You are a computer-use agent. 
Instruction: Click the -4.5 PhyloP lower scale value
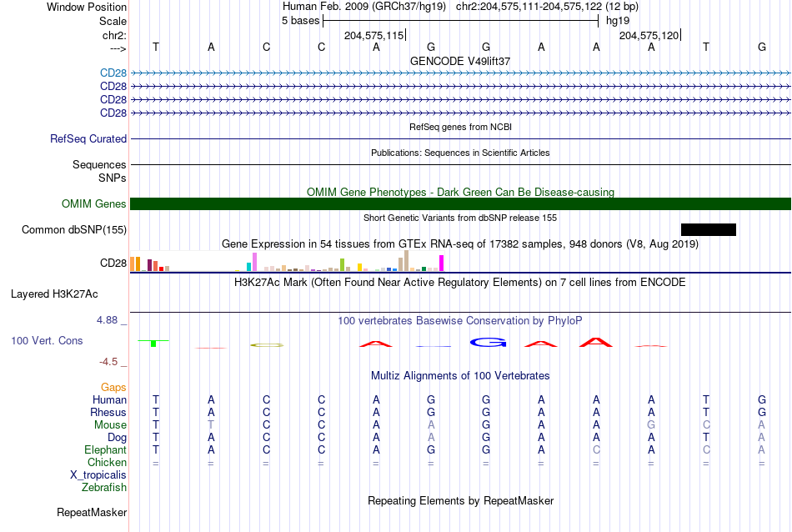tap(108, 362)
